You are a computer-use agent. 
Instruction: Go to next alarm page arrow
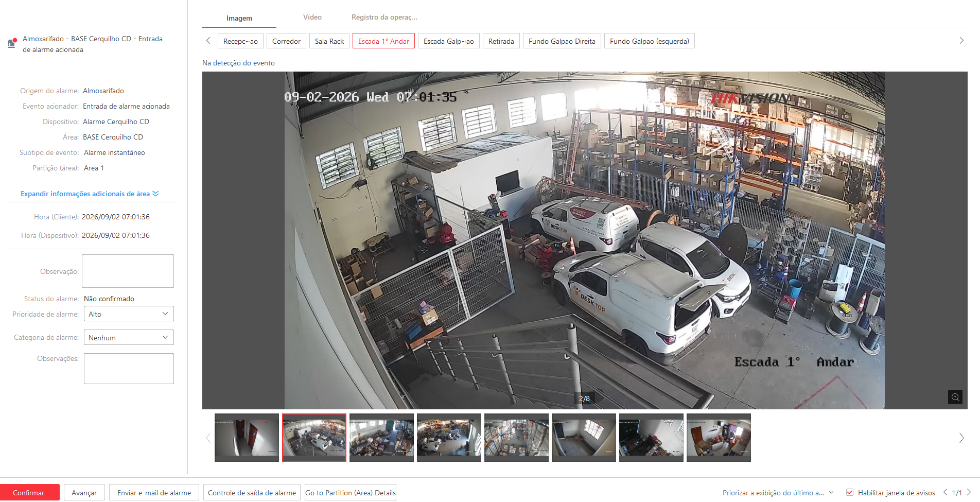coord(969,492)
